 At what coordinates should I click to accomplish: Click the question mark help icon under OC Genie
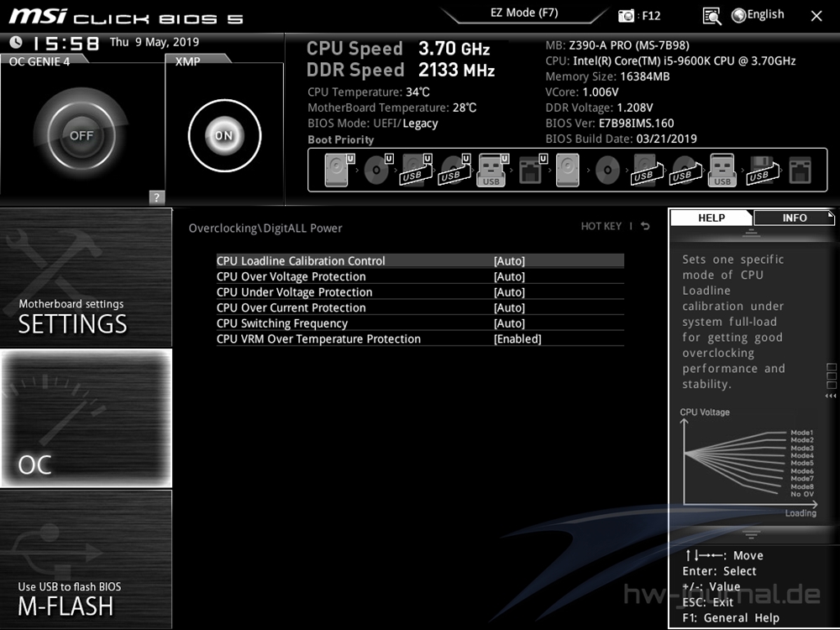(x=156, y=197)
